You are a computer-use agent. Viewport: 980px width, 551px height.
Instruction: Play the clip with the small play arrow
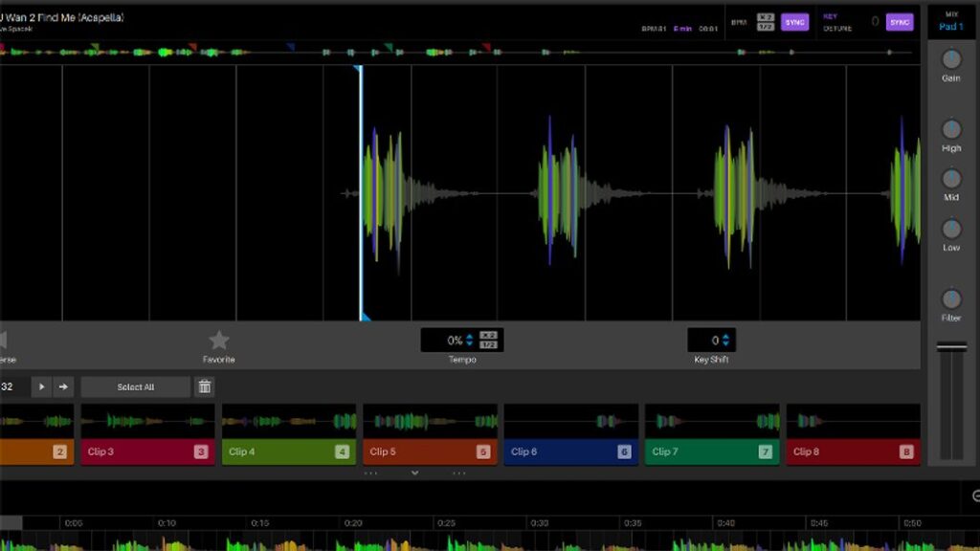coord(41,386)
